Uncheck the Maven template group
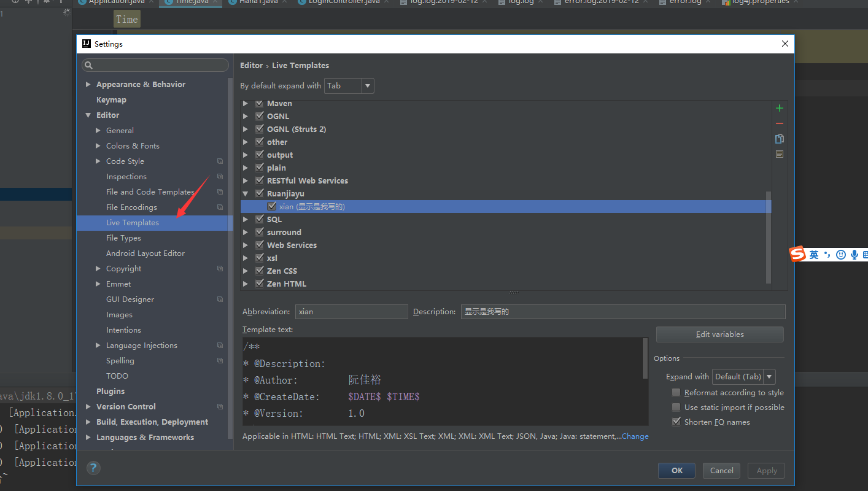Image resolution: width=868 pixels, height=491 pixels. pos(259,104)
